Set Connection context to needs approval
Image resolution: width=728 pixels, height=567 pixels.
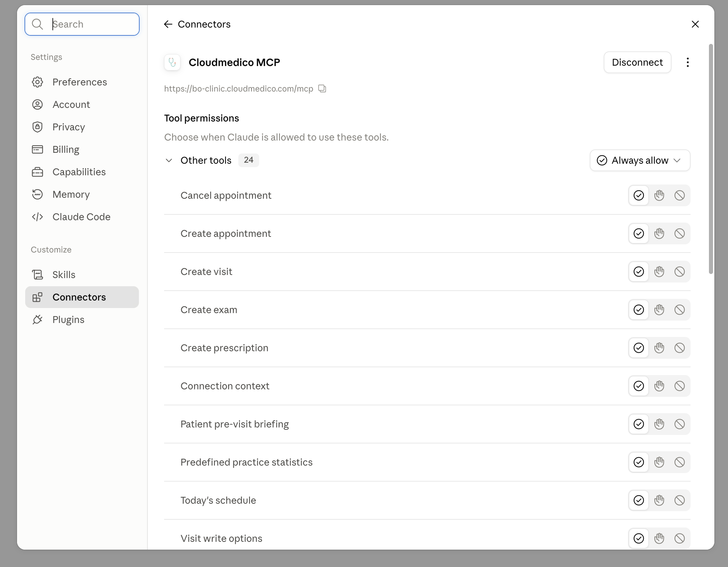(x=659, y=386)
